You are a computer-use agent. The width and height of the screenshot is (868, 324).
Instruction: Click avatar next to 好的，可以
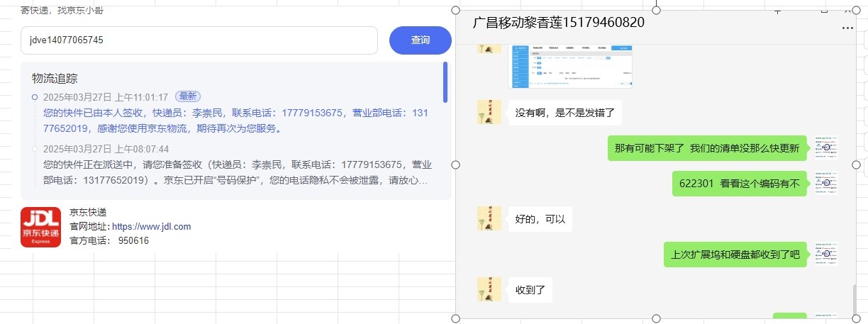coord(489,218)
